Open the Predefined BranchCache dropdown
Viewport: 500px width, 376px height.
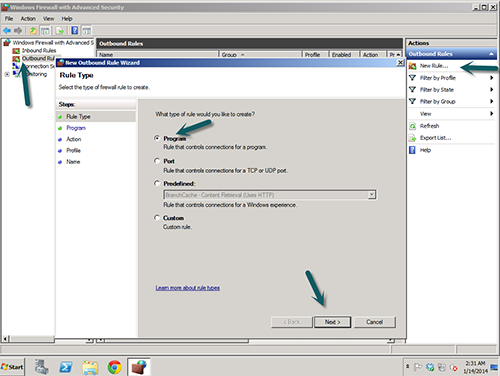pos(372,195)
